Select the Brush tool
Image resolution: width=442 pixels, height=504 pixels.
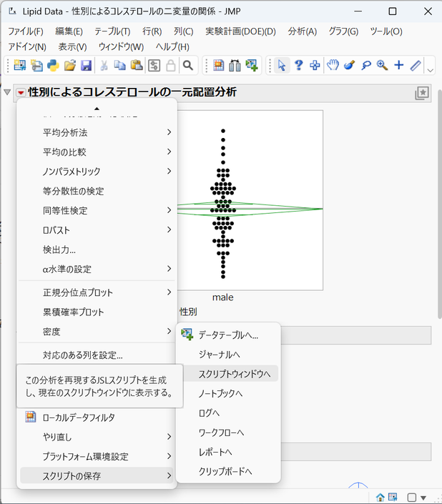(x=349, y=66)
